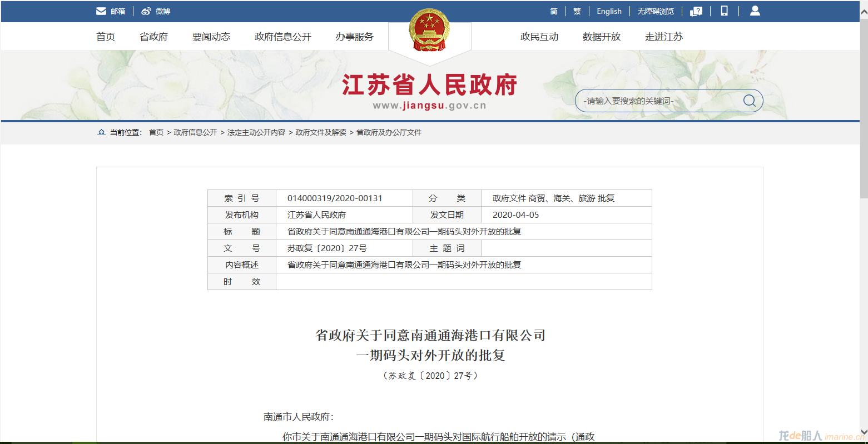
Task: Click 政府信息公开 in the breadcrumb
Action: (x=196, y=132)
